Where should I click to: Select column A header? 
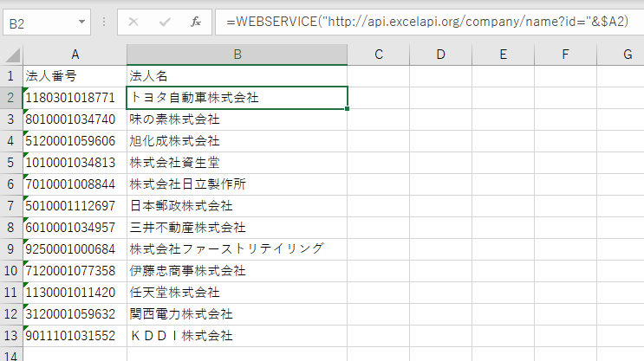[75, 55]
